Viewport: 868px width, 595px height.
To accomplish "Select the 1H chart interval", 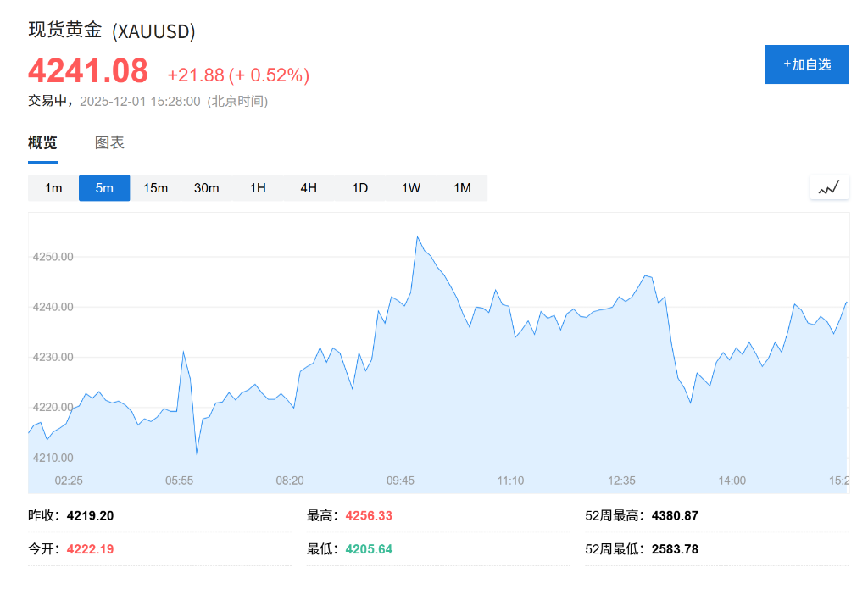I will coord(258,187).
